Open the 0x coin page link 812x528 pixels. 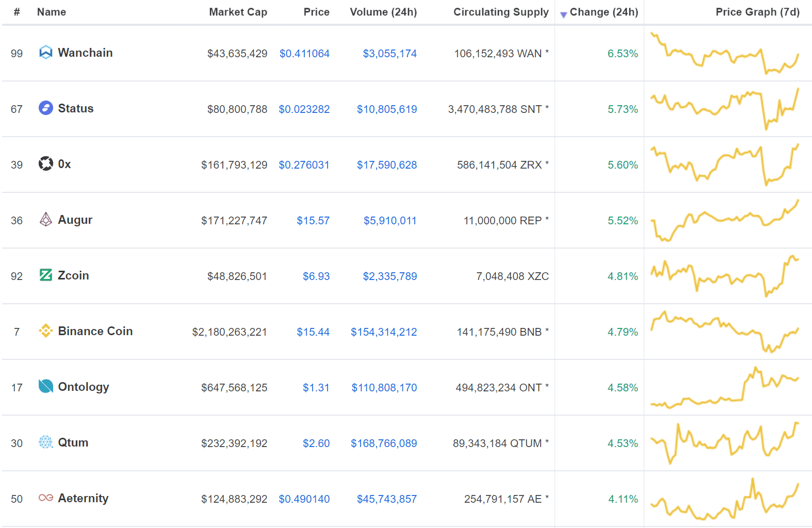[x=64, y=164]
